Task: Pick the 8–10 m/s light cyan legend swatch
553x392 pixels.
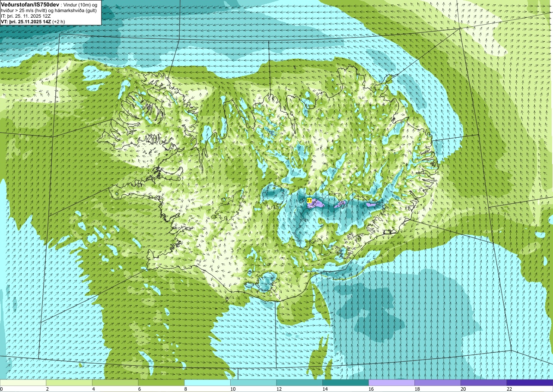Action: pos(207,383)
